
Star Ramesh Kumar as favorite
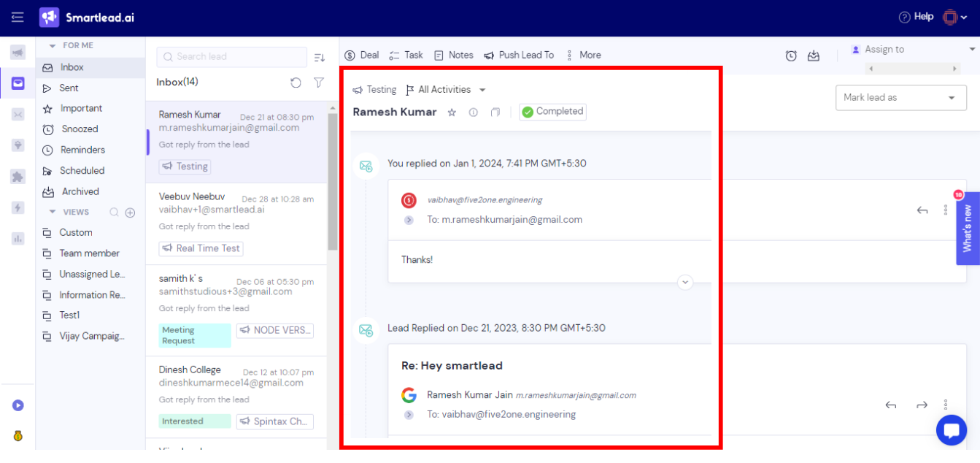click(x=452, y=112)
